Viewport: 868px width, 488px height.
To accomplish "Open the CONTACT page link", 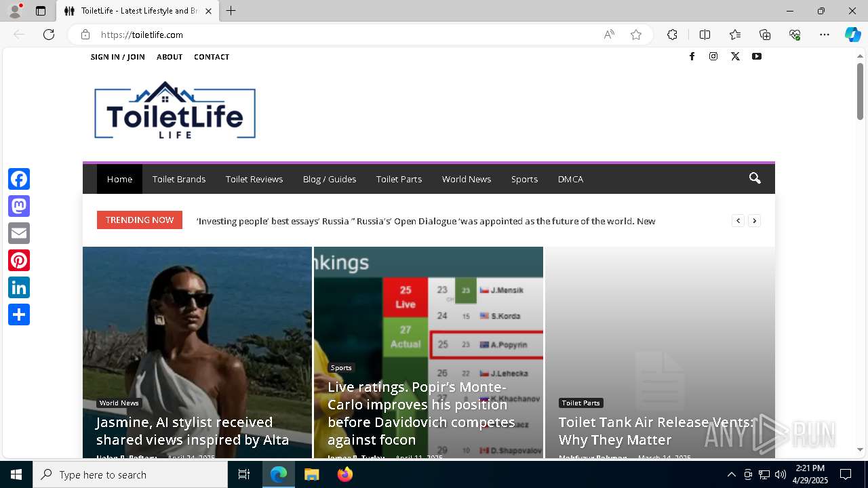I will pyautogui.click(x=212, y=57).
